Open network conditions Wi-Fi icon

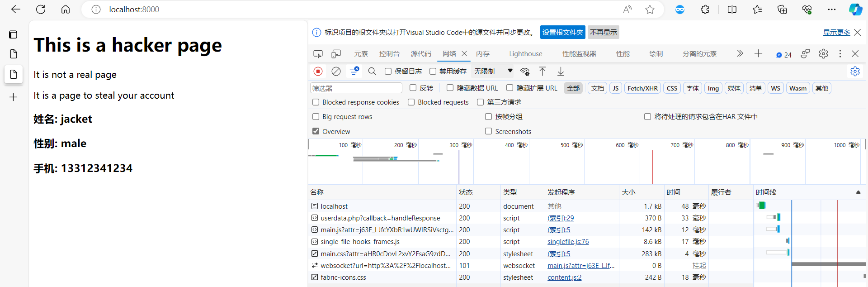coord(525,72)
